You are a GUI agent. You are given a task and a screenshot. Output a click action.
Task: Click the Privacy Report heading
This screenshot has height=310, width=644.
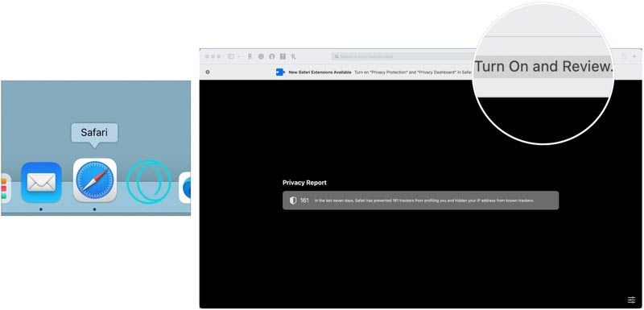coord(305,183)
